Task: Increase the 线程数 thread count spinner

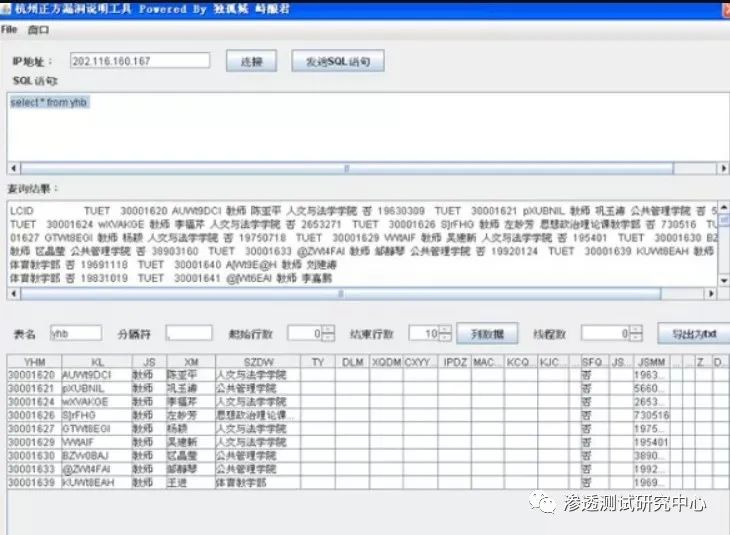Action: coord(636,329)
